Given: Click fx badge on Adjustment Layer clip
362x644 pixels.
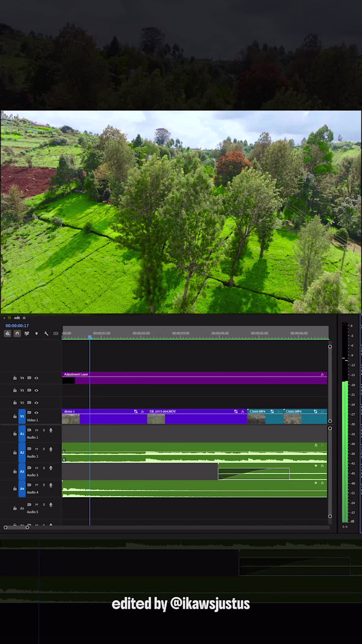Looking at the screenshot, I should click(x=322, y=375).
